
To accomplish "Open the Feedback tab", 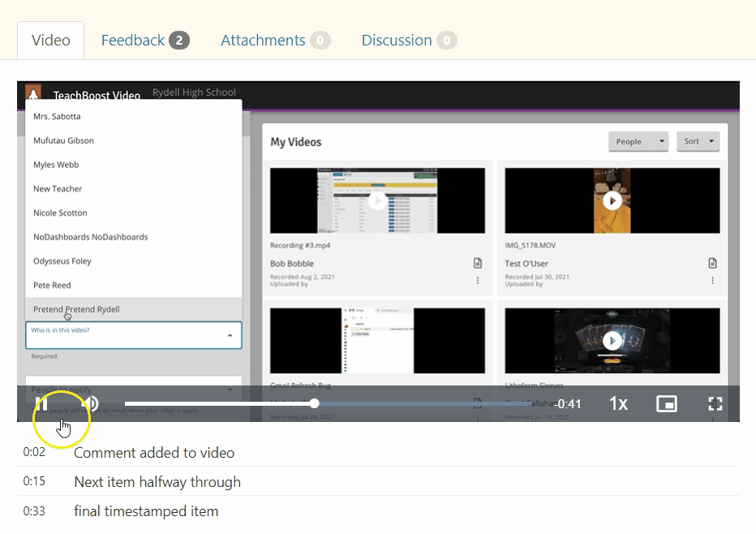I will pyautogui.click(x=145, y=41).
